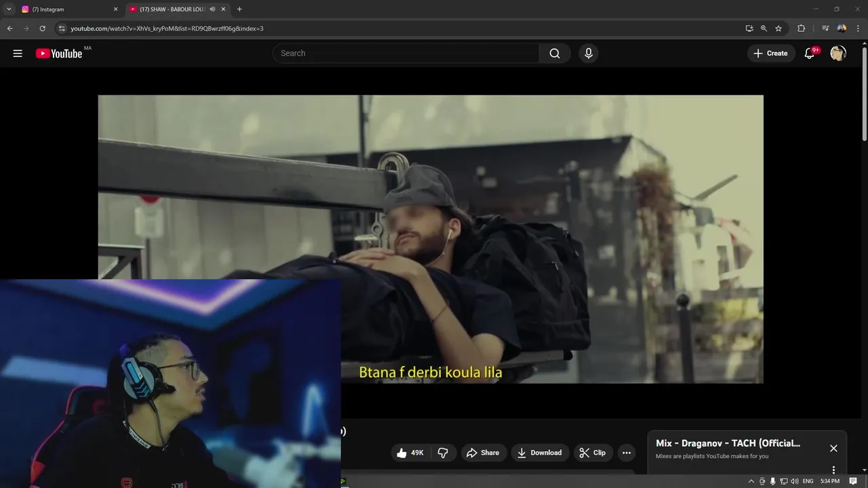Open Mix playlist three-dot options
868x488 pixels.
(833, 470)
